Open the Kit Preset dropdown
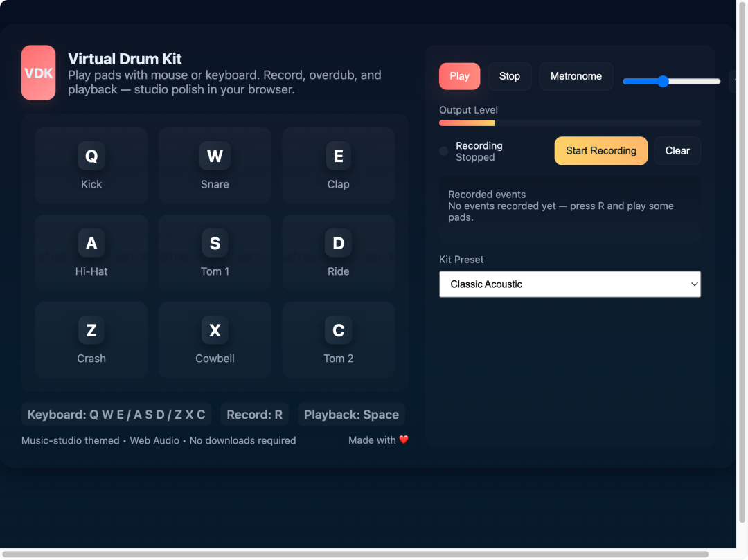The width and height of the screenshot is (748, 560). (x=569, y=284)
